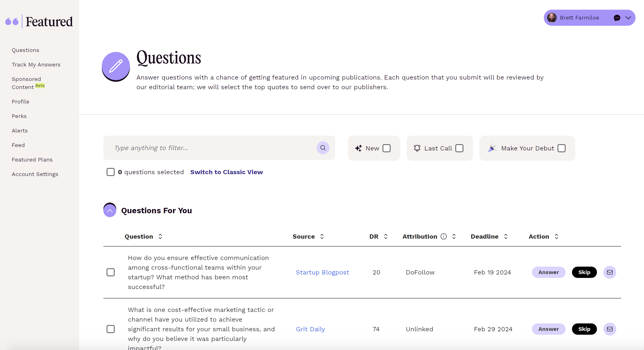Open Sponsored Content Beta in sidebar

28,83
